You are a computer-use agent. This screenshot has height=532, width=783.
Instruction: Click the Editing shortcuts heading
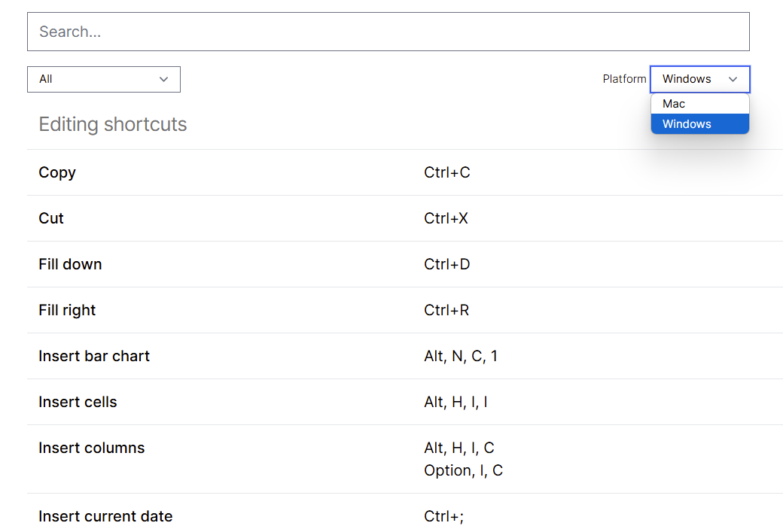pyautogui.click(x=112, y=124)
